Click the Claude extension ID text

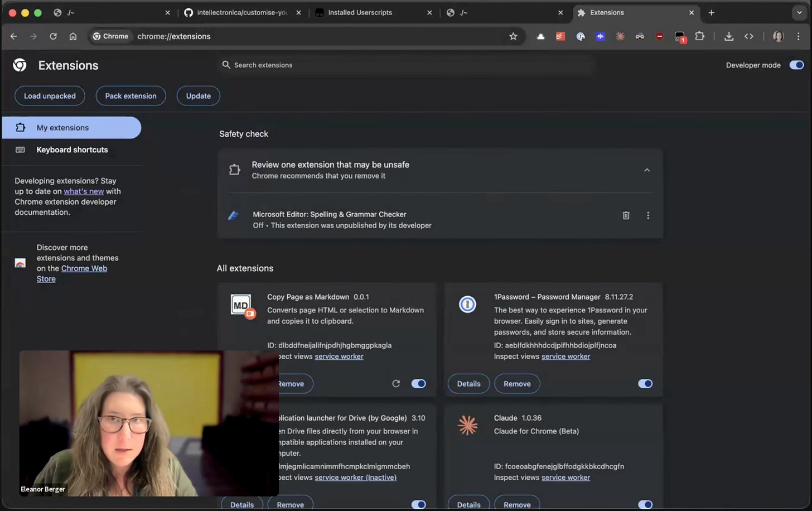point(559,466)
